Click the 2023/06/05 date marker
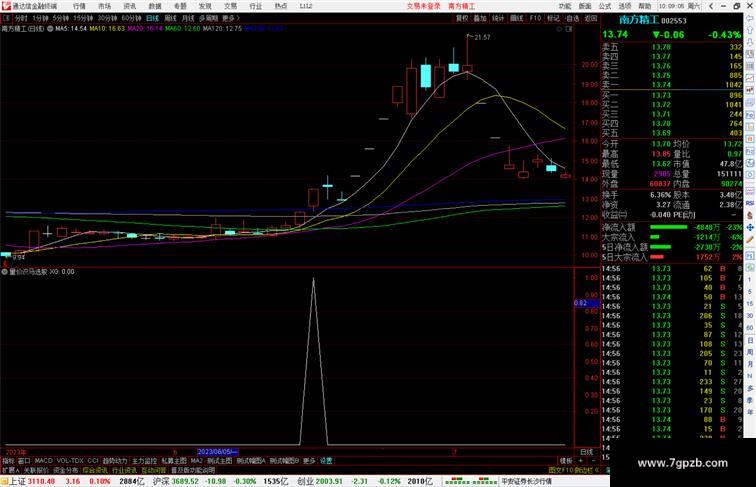This screenshot has width=756, height=487. (217, 452)
